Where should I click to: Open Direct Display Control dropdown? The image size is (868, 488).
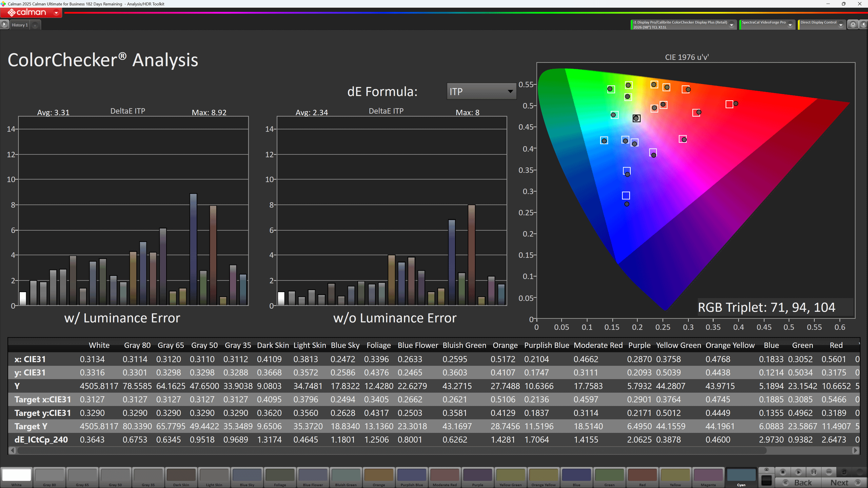841,25
